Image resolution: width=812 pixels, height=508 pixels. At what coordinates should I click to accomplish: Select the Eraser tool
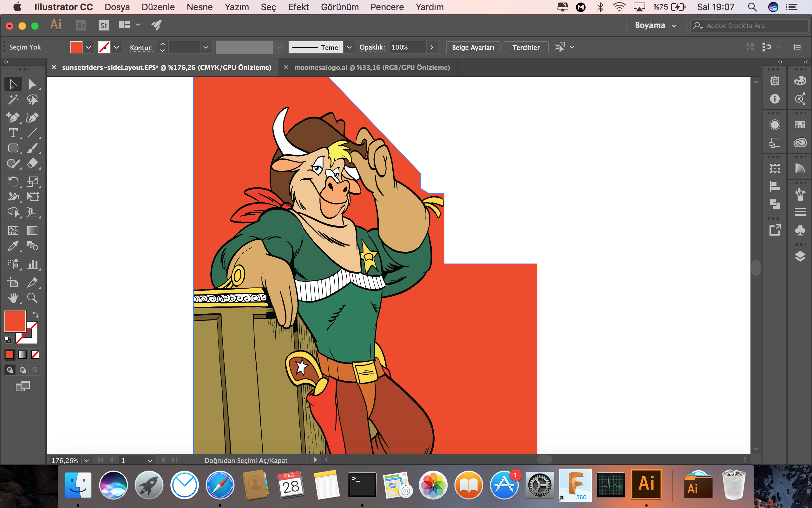(32, 164)
